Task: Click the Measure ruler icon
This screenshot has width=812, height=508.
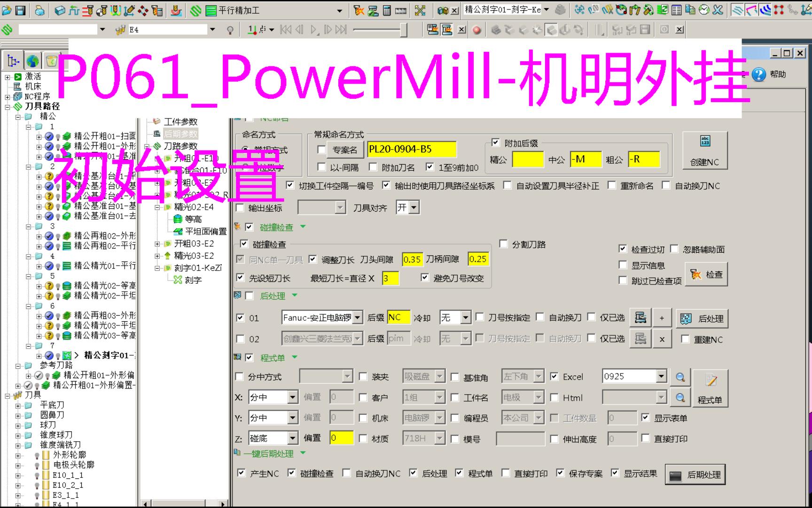Action: tap(400, 10)
